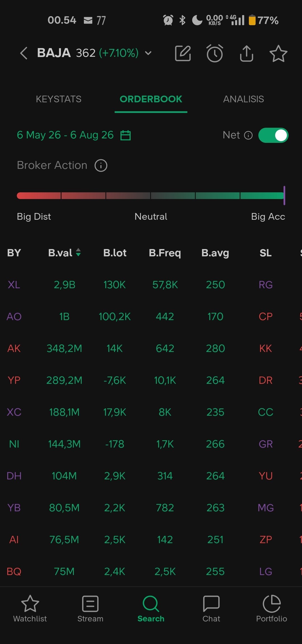Tap the back arrow beside BAJA

click(x=24, y=53)
